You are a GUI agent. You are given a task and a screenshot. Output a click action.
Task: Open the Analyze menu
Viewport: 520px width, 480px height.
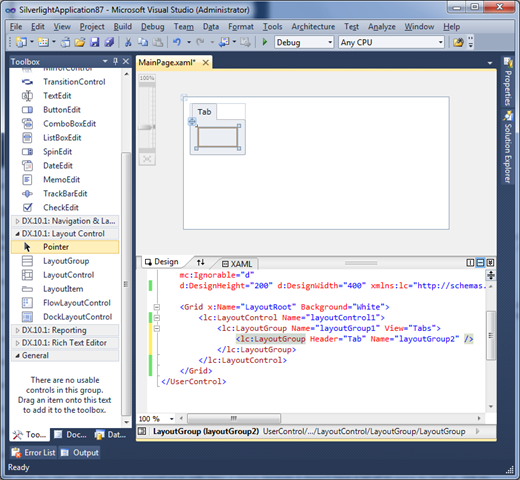coord(382,27)
